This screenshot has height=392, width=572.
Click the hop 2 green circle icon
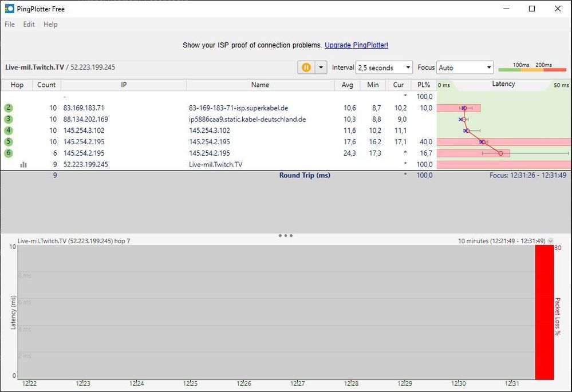(9, 108)
